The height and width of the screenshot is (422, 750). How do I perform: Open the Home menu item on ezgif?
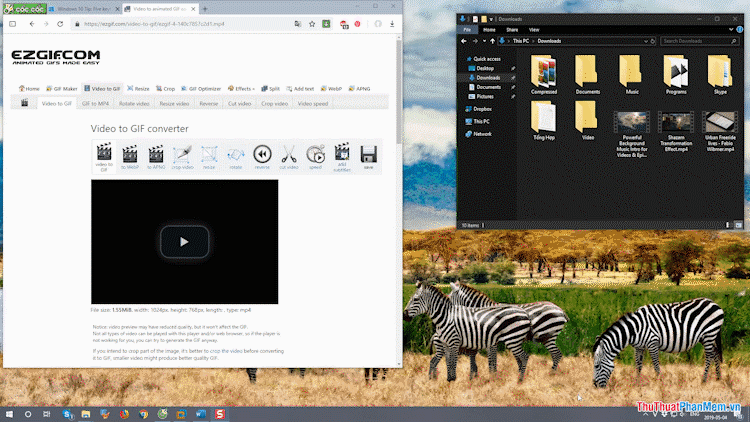(x=29, y=89)
